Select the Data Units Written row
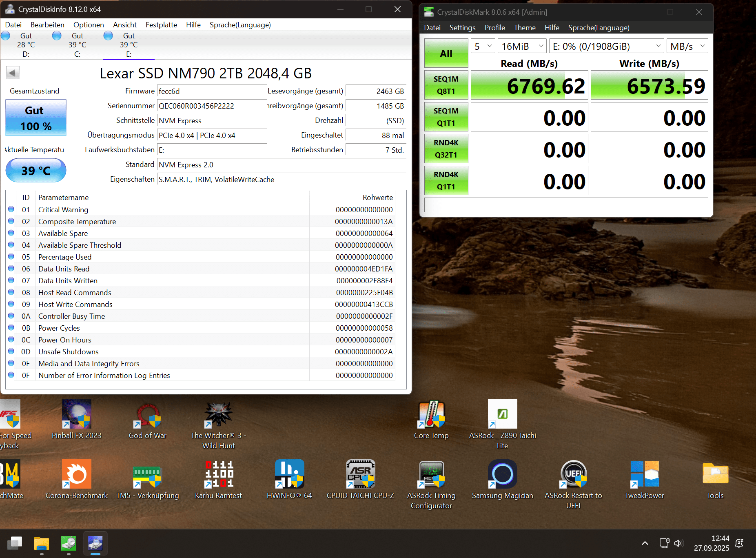This screenshot has width=756, height=558. (201, 280)
